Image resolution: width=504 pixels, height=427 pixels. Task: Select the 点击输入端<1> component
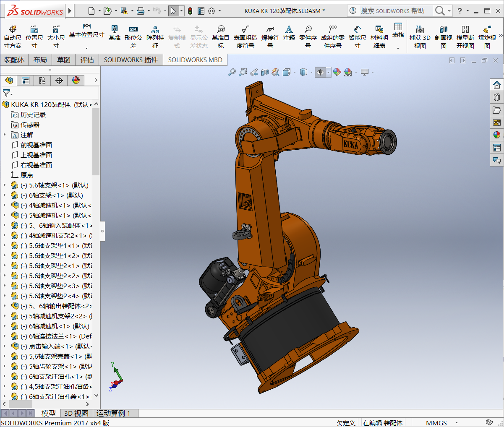(51, 346)
